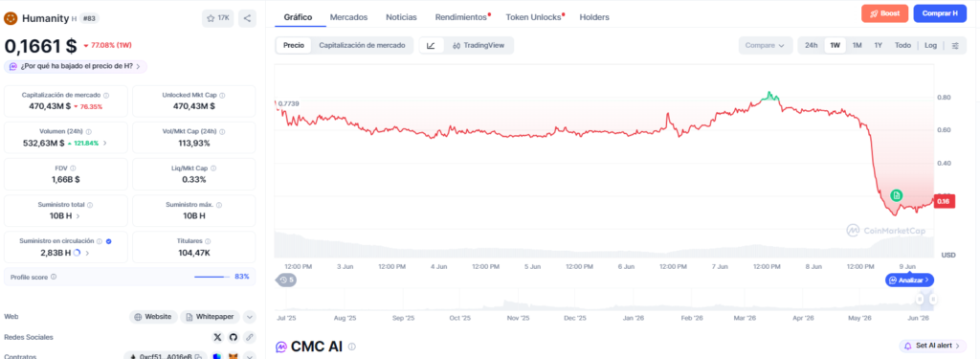This screenshot has width=980, height=359.
Task: Open '¿Por qué ha bajado el precio de H?'
Action: pos(77,66)
